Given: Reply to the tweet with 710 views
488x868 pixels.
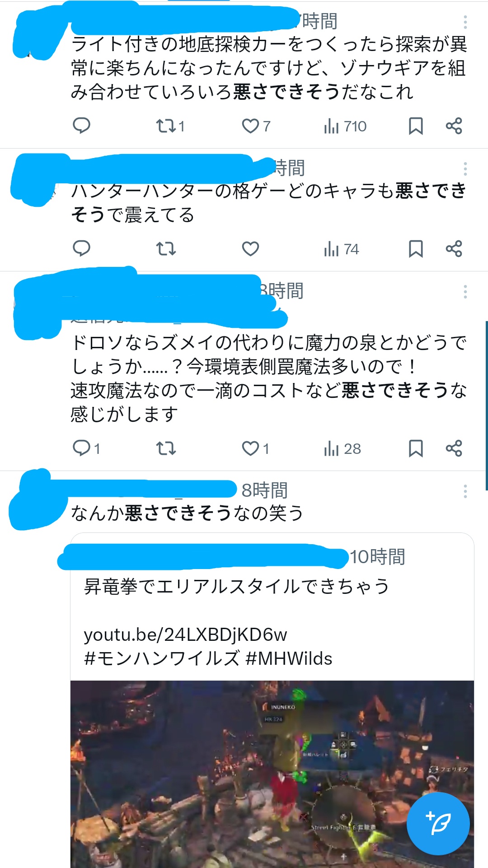Looking at the screenshot, I should point(82,126).
